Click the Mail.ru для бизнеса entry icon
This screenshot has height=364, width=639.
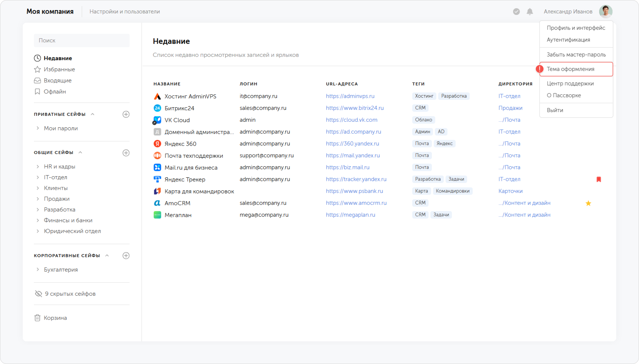click(157, 167)
